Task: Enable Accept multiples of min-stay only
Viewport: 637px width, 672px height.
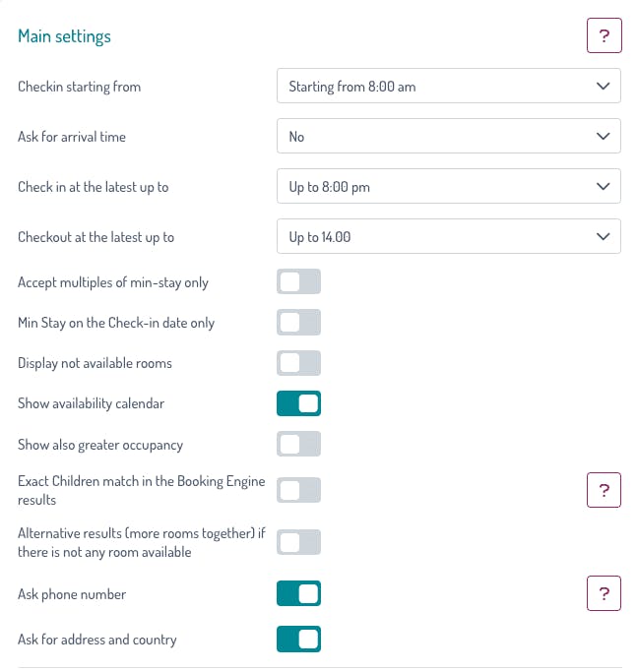Action: pos(298,282)
